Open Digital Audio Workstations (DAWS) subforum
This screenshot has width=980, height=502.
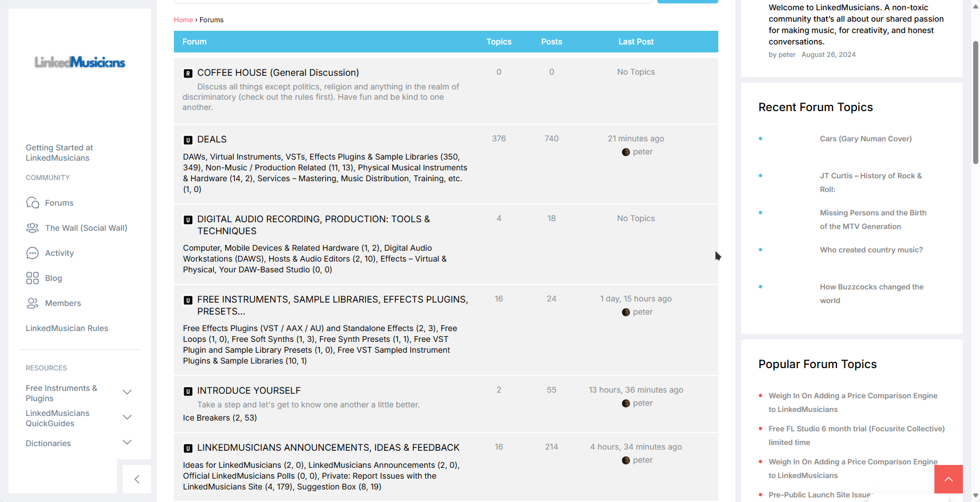pyautogui.click(x=308, y=254)
